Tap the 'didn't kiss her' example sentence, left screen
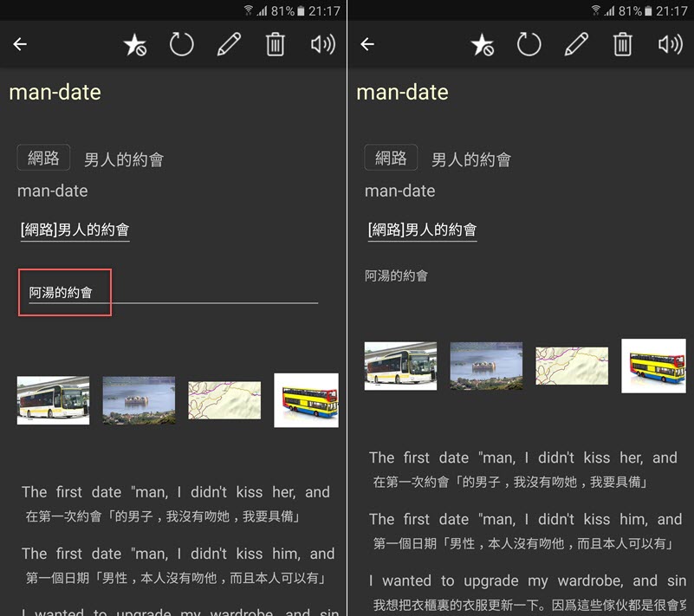Screen dimensions: 694x616 coord(176,492)
